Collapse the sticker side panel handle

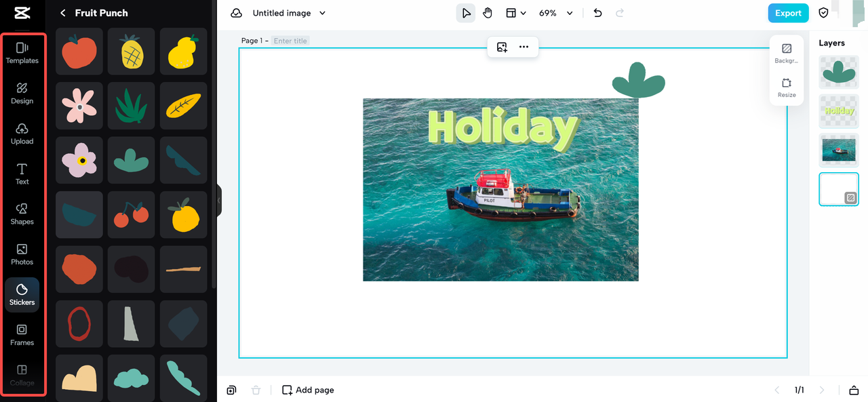218,201
